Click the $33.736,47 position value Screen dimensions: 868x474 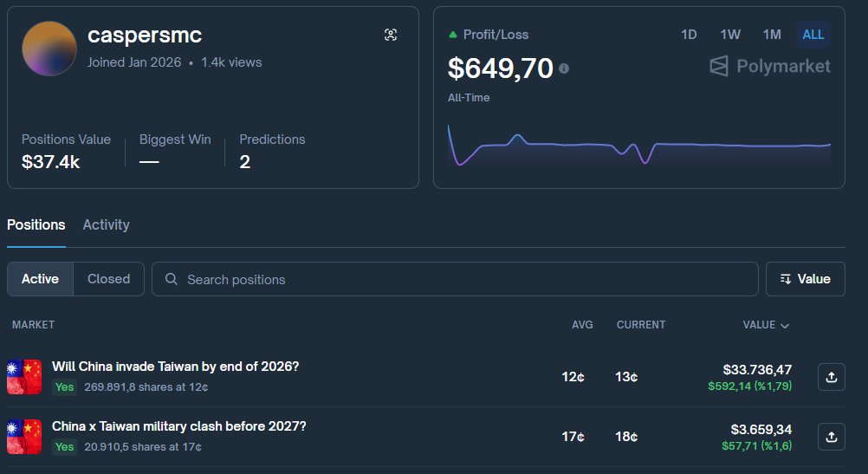pos(757,369)
